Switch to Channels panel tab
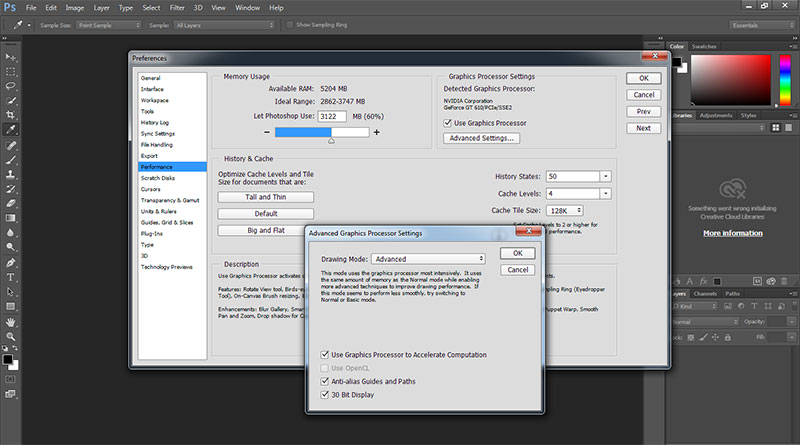Viewport: 800px width, 445px height. (x=705, y=294)
